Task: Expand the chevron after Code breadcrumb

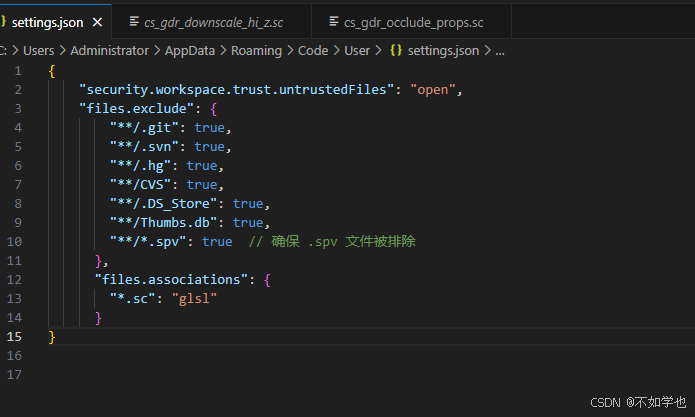Action: point(336,51)
